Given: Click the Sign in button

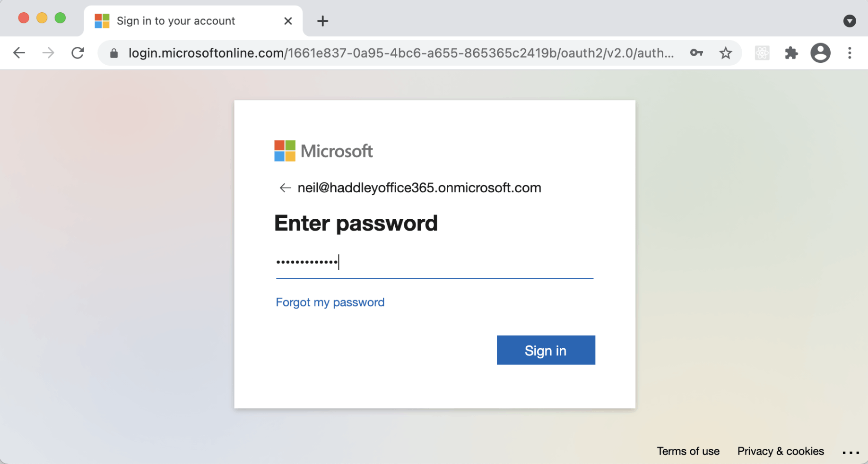Looking at the screenshot, I should point(546,350).
